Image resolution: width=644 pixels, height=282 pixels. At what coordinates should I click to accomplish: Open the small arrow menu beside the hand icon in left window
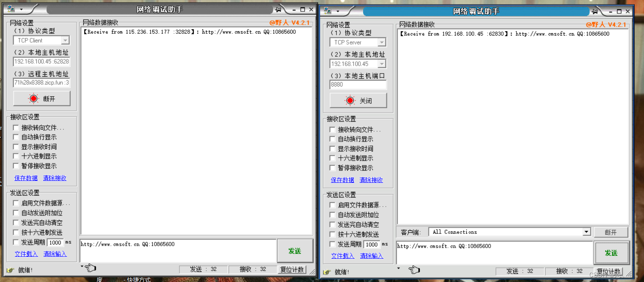[x=82, y=266]
